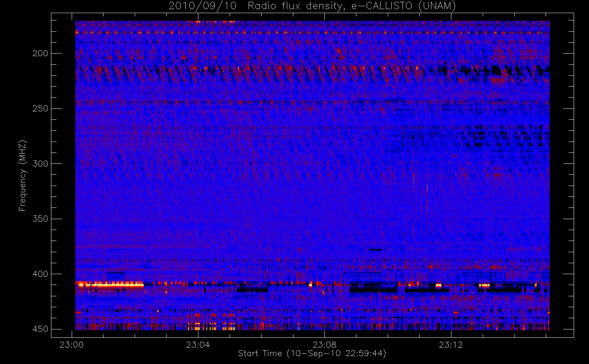The width and height of the screenshot is (589, 364).
Task: Click the 250 frequency tick label
Action: click(x=40, y=108)
